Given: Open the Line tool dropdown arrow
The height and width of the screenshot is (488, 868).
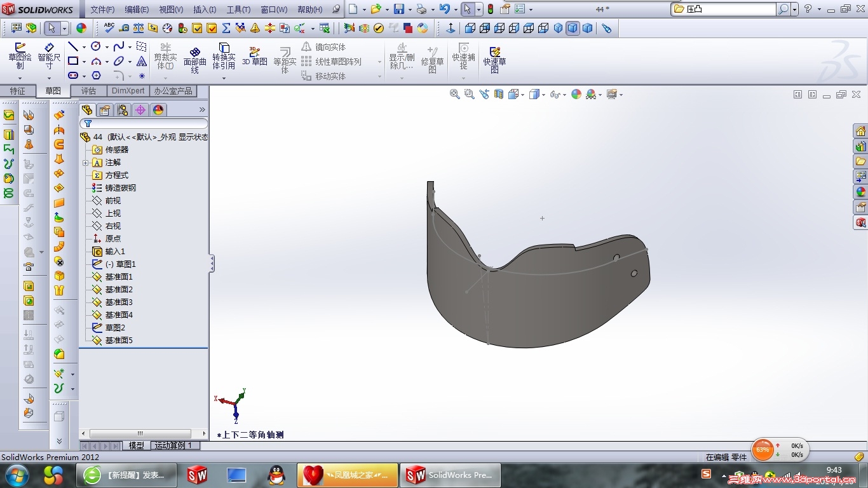Looking at the screenshot, I should [84, 47].
